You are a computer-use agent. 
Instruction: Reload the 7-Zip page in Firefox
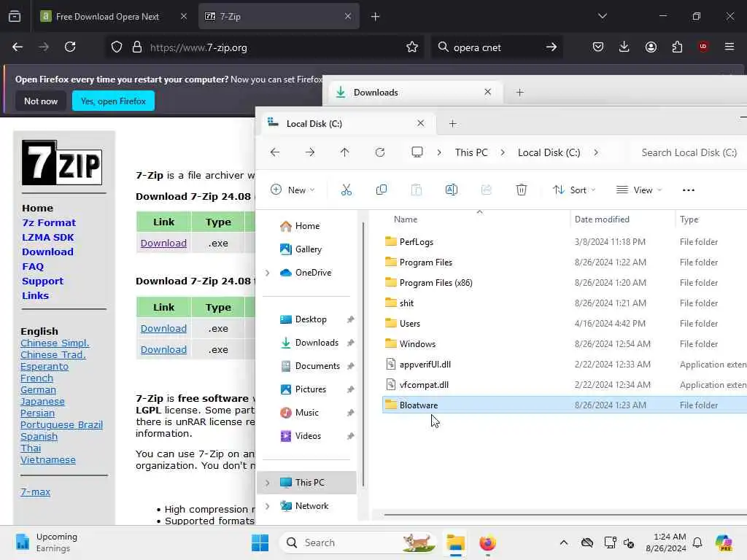[x=70, y=47]
